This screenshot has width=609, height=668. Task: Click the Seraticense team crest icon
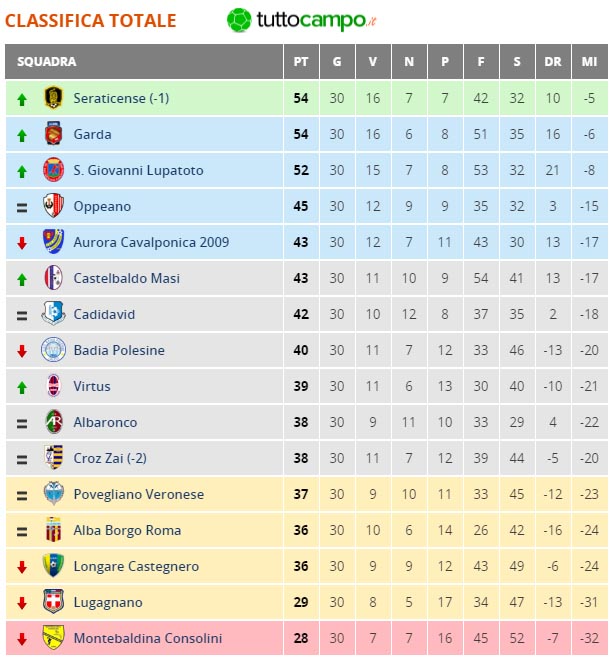click(54, 98)
